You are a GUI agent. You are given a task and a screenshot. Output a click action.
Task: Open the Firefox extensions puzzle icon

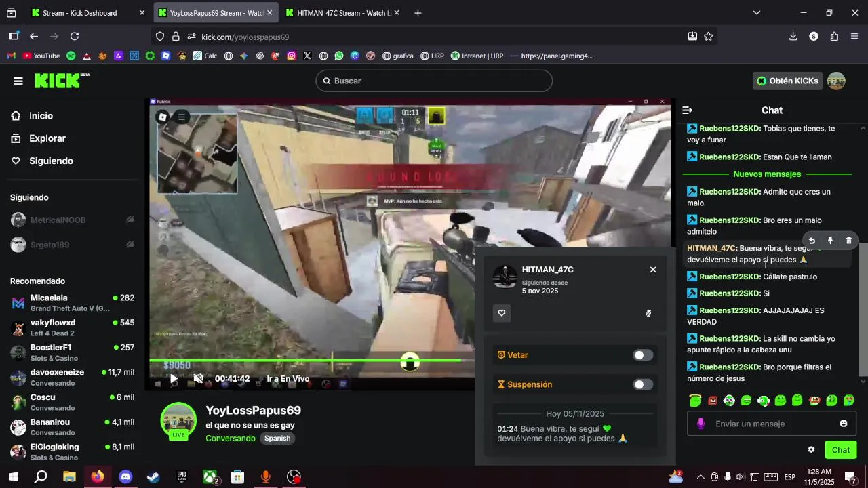pyautogui.click(x=834, y=37)
